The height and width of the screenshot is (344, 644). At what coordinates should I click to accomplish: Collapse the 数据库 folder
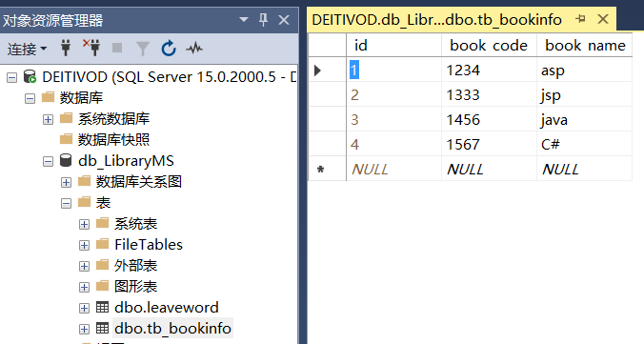30,98
